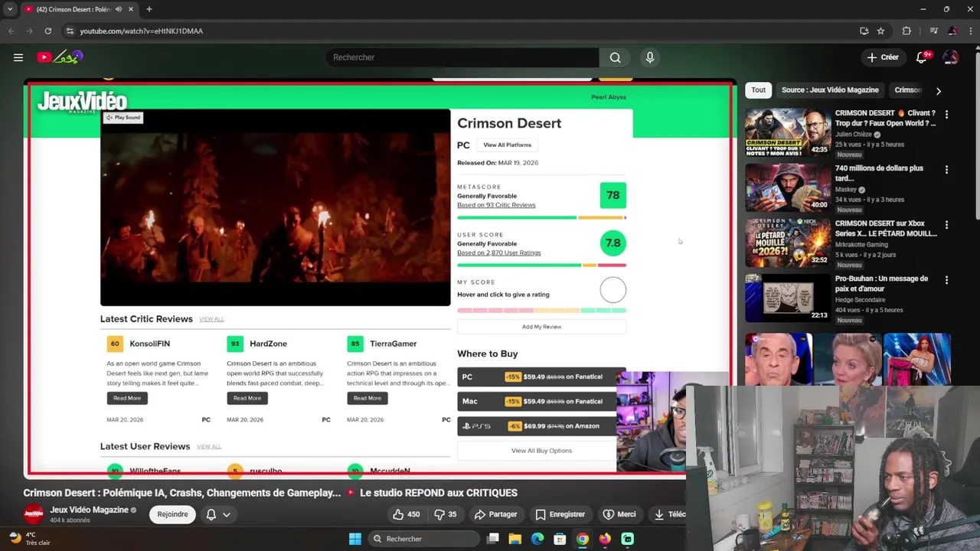Bookmark this page with star icon
The width and height of the screenshot is (980, 551).
pos(881,31)
